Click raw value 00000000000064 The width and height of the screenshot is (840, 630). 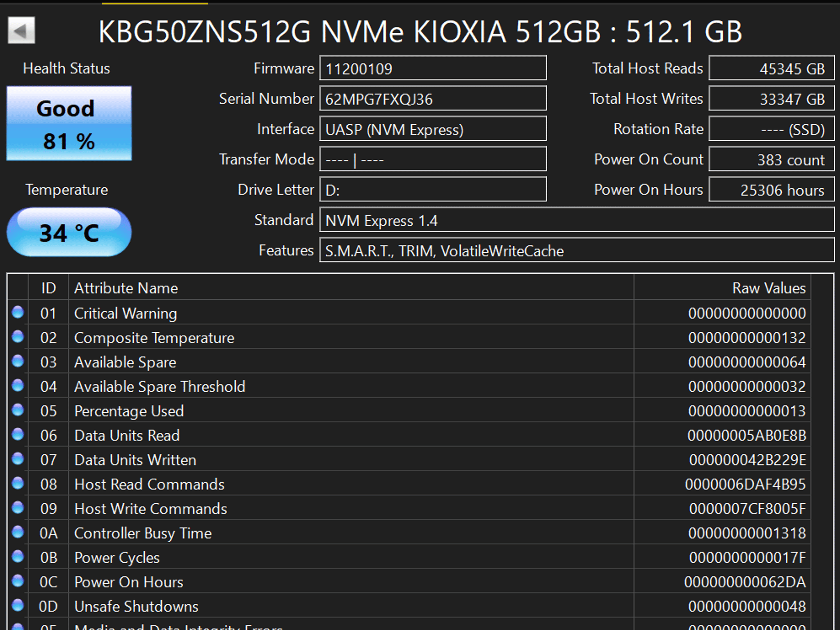(747, 362)
